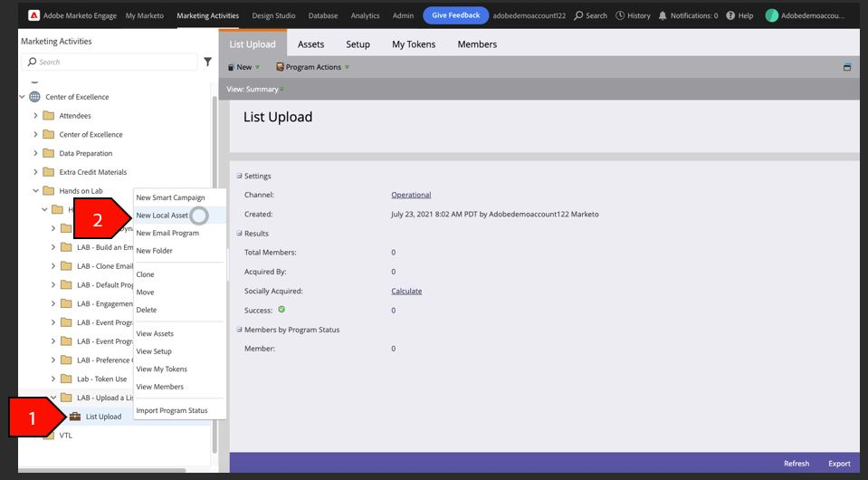Image resolution: width=868 pixels, height=480 pixels.
Task: Click the Program Actions toolbar icon
Action: pos(280,67)
